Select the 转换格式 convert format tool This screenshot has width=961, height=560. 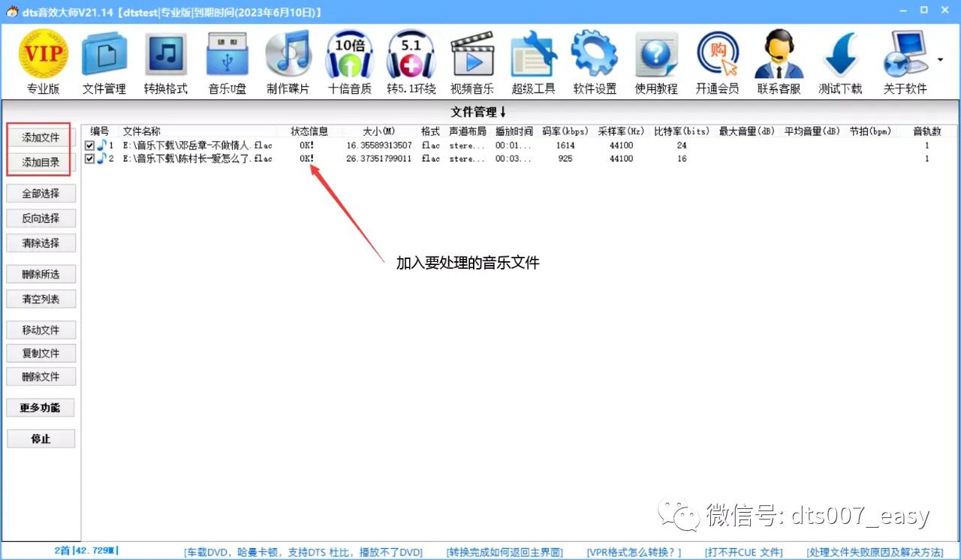click(x=166, y=53)
